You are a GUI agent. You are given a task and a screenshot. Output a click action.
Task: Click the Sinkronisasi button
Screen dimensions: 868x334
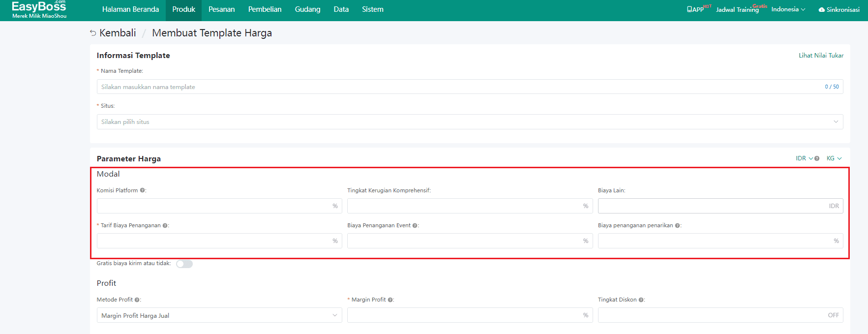click(839, 9)
